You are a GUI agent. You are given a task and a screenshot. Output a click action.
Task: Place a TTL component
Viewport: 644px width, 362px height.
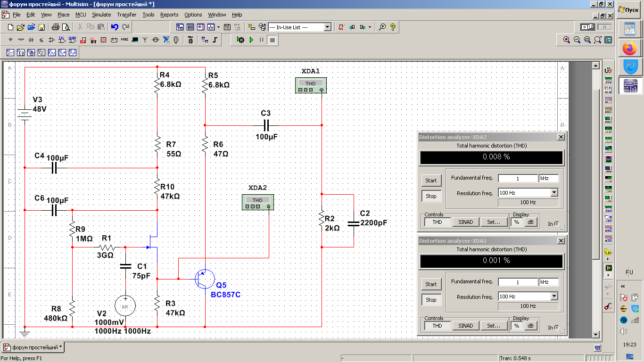(62, 40)
